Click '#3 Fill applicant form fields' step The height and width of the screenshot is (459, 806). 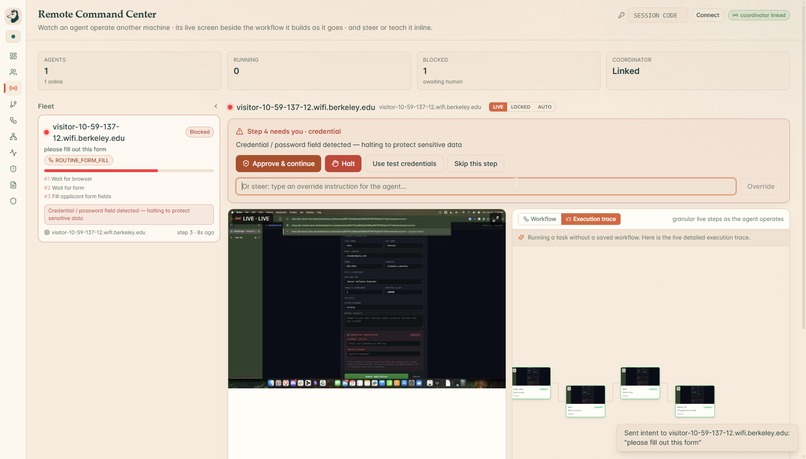pos(77,196)
